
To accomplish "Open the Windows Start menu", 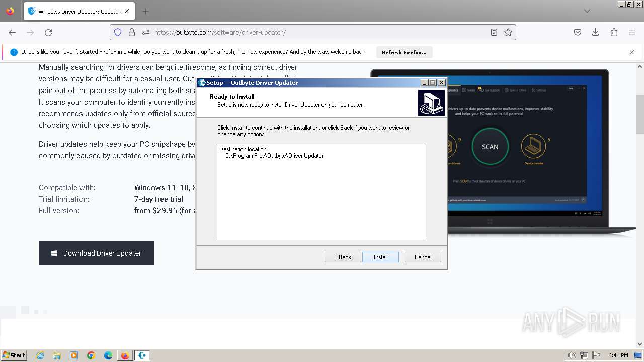I will pos(14,355).
